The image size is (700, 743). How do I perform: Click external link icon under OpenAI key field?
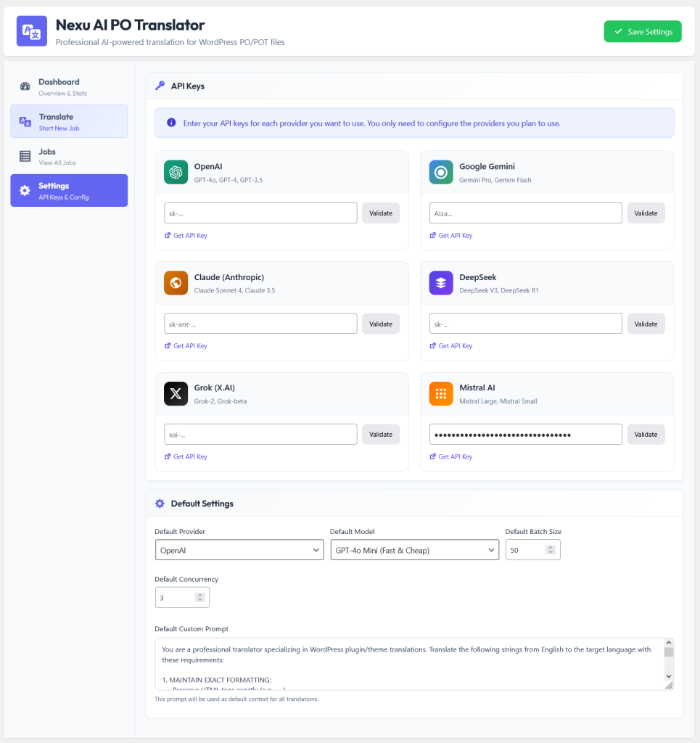tap(167, 235)
